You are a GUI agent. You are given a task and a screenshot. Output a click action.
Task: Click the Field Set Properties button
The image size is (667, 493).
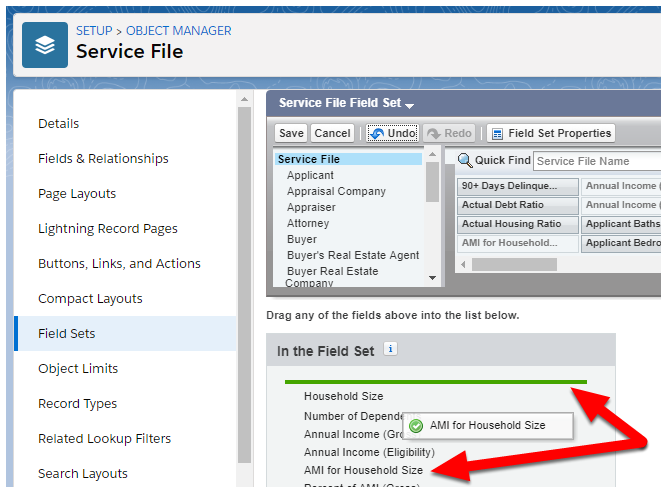tap(551, 133)
